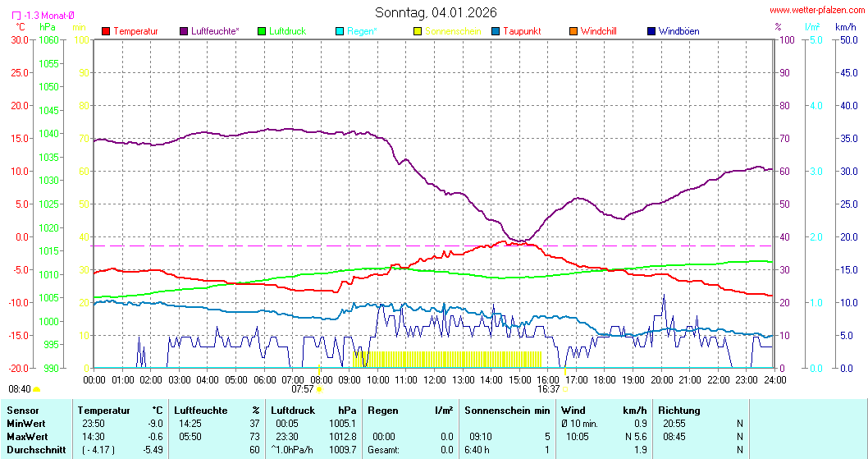Image resolution: width=868 pixels, height=459 pixels.
Task: Click the dark blue Windböen legend square
Action: (651, 31)
